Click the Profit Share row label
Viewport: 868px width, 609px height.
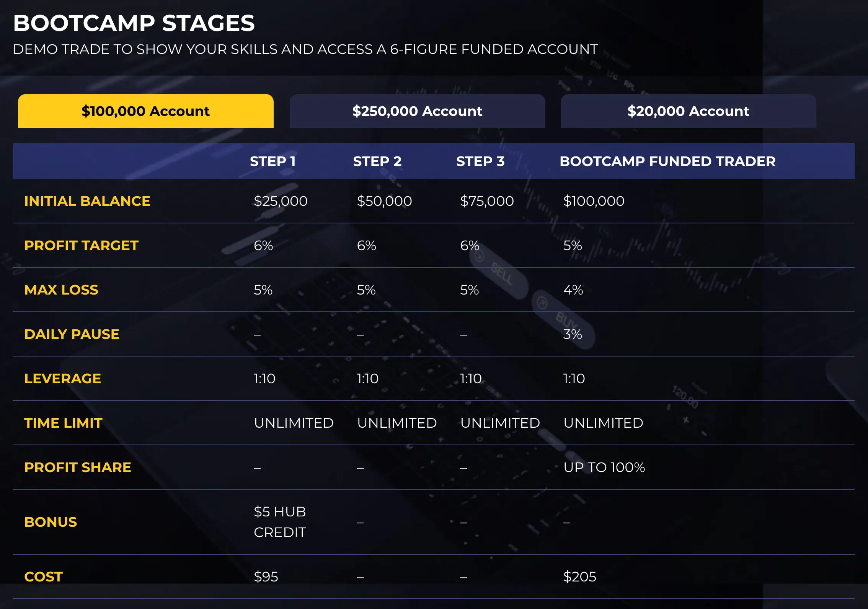pyautogui.click(x=78, y=467)
